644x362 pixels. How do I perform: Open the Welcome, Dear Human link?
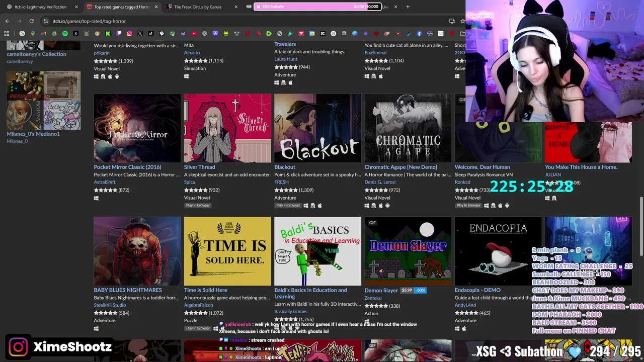pyautogui.click(x=482, y=167)
